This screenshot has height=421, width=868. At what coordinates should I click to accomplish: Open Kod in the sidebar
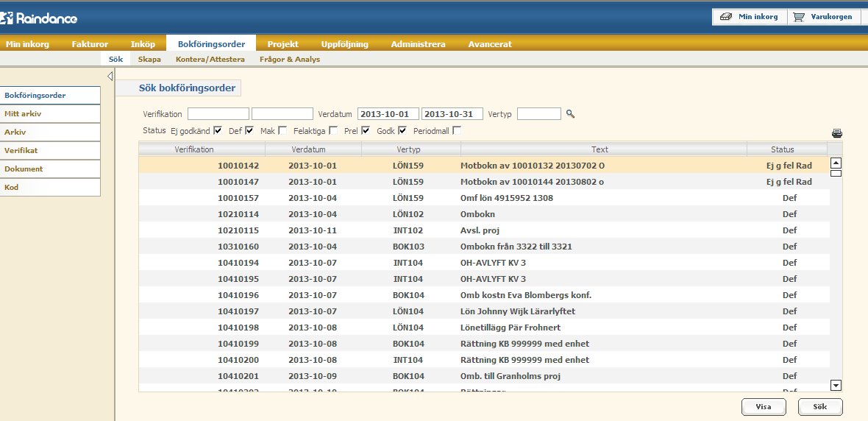[x=50, y=187]
